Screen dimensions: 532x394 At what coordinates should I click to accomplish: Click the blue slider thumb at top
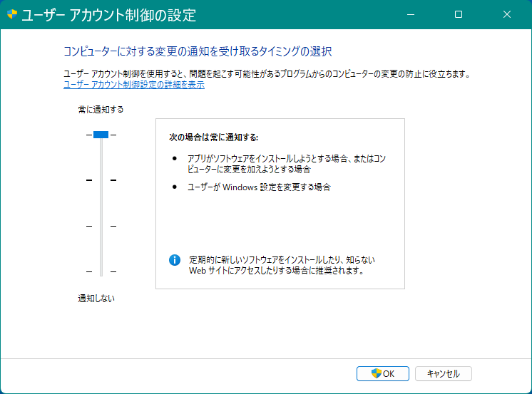pos(101,135)
